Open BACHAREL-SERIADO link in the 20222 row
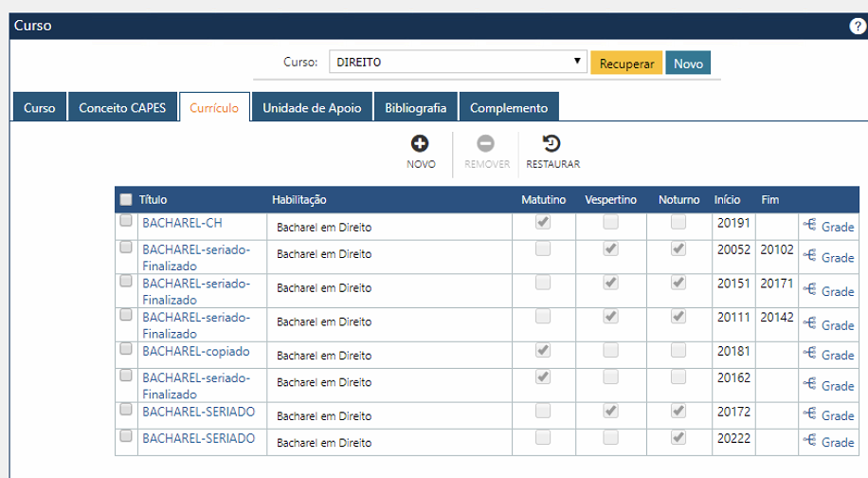 click(199, 438)
